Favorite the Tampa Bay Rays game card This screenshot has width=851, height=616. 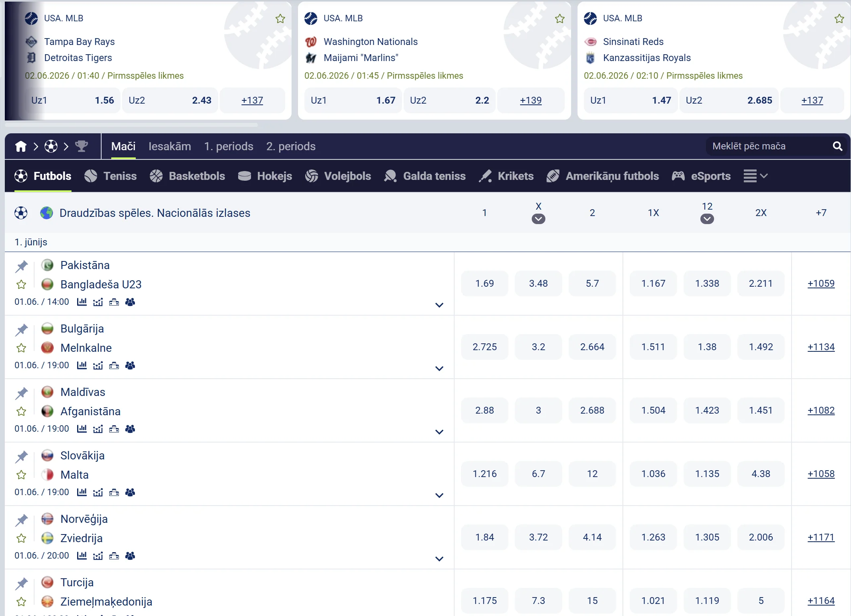pyautogui.click(x=280, y=18)
